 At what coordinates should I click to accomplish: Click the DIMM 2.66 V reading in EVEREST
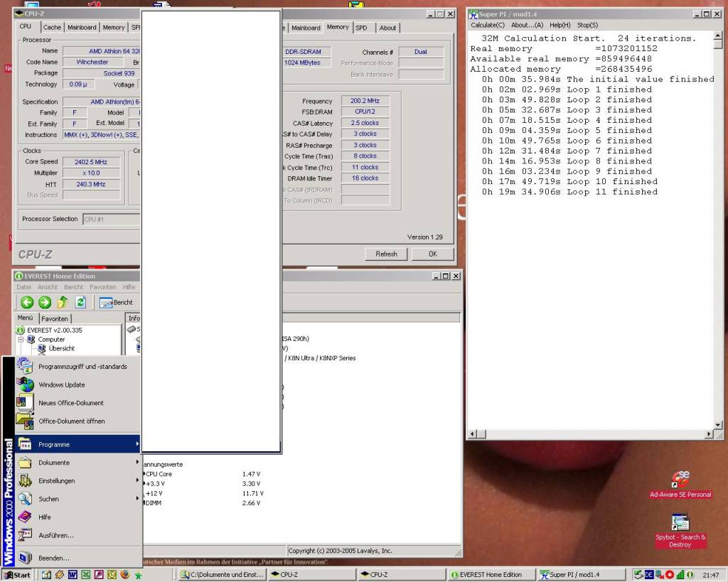[251, 503]
